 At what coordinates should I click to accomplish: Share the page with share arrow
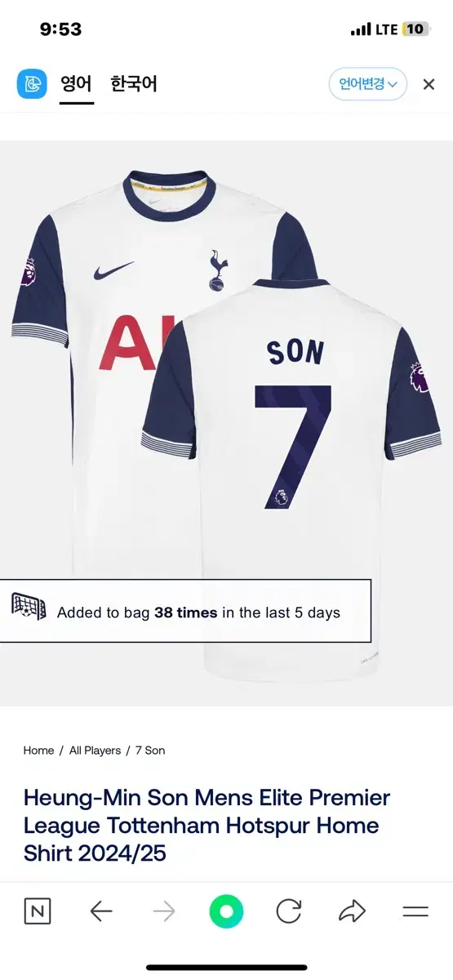352,911
